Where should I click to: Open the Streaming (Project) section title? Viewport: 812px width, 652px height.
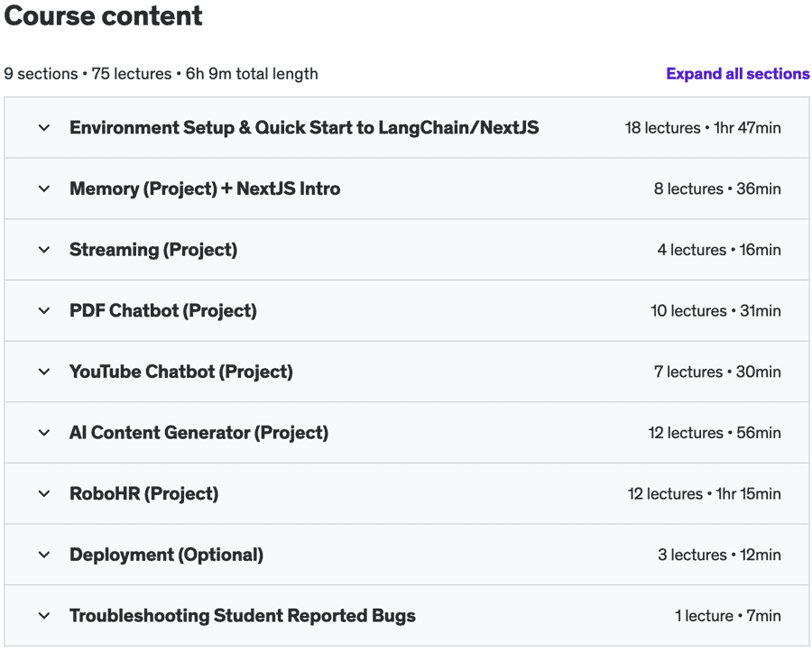tap(153, 250)
